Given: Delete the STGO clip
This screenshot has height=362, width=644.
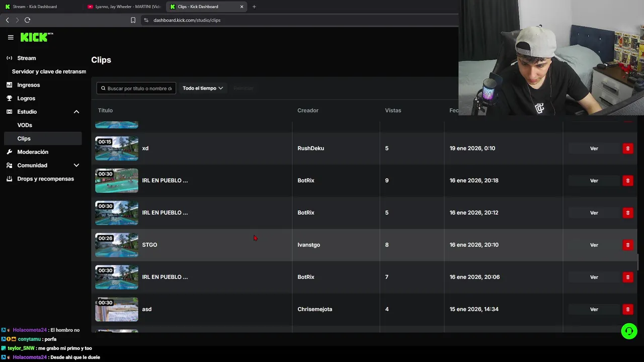Looking at the screenshot, I should tap(627, 245).
